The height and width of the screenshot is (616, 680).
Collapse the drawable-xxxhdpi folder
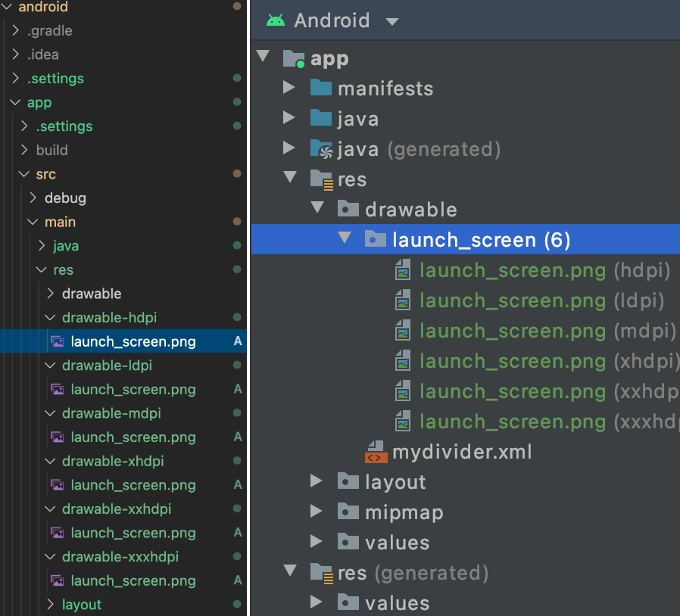coord(50,556)
